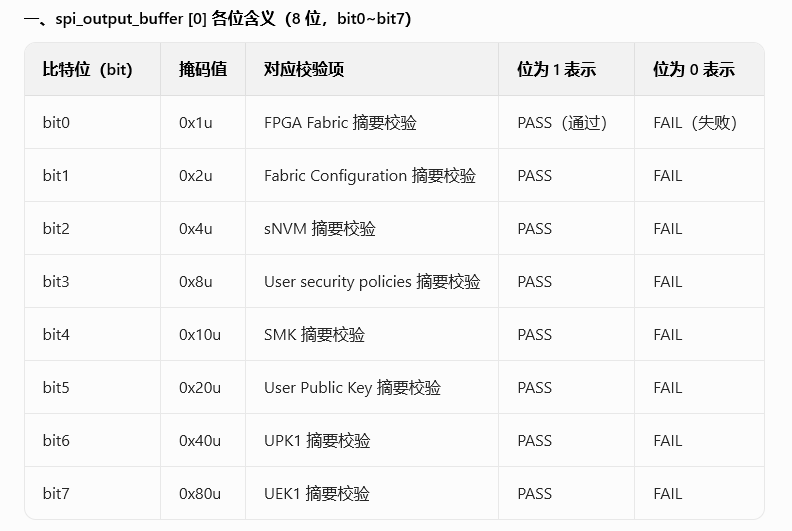Click User Public Key 摘要校验 cell
792x531 pixels.
point(352,388)
